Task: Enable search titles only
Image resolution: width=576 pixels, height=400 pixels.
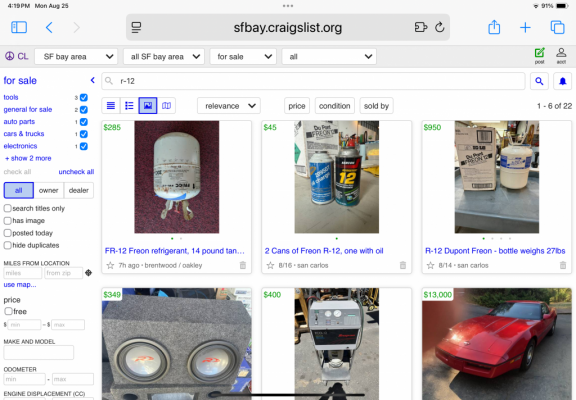Action: point(7,208)
